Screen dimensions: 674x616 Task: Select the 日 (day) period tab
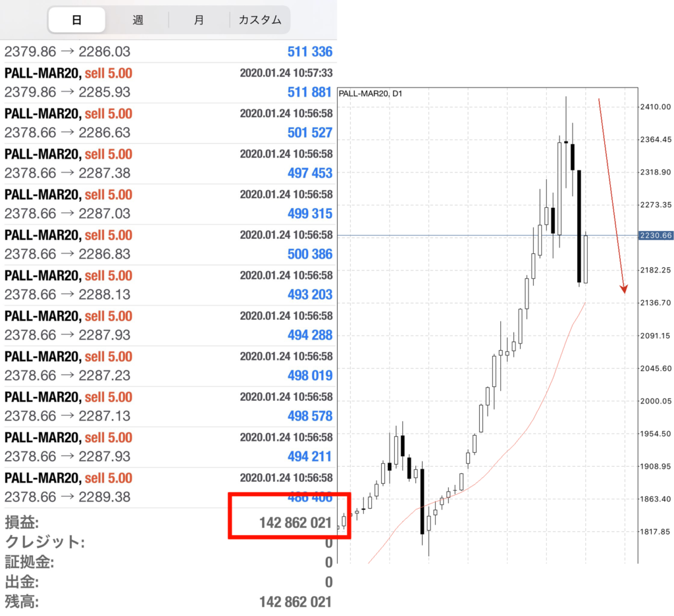(x=76, y=20)
